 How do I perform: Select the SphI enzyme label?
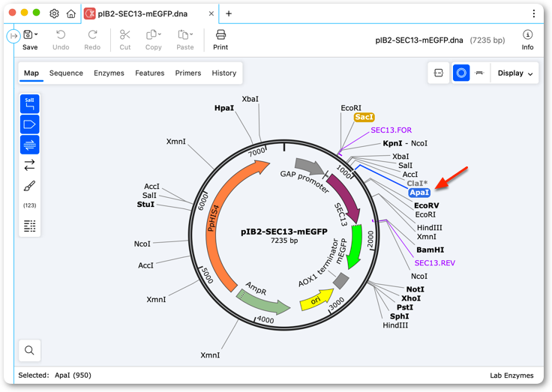click(400, 317)
